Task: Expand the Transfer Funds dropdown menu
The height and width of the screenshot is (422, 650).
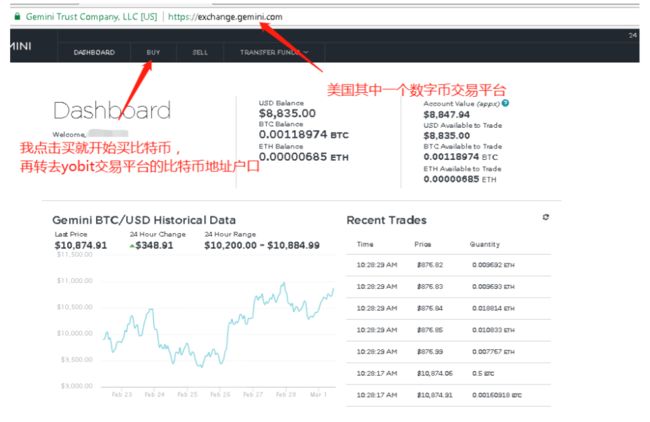Action: 274,52
